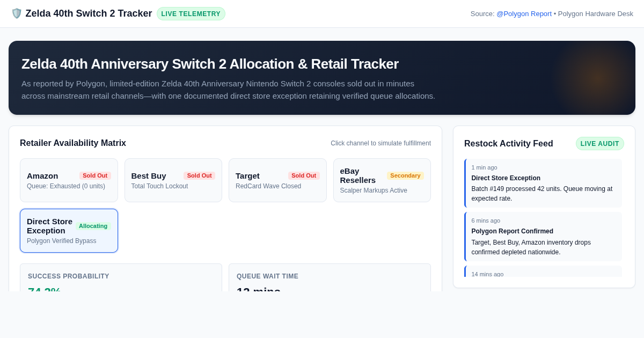Click the hero banner main headline

[x=210, y=64]
